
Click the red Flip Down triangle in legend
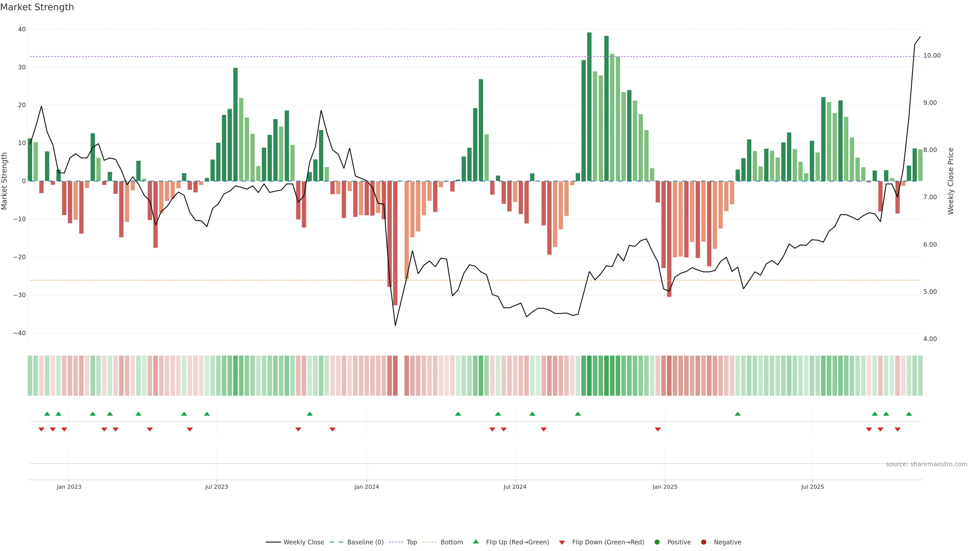click(561, 543)
